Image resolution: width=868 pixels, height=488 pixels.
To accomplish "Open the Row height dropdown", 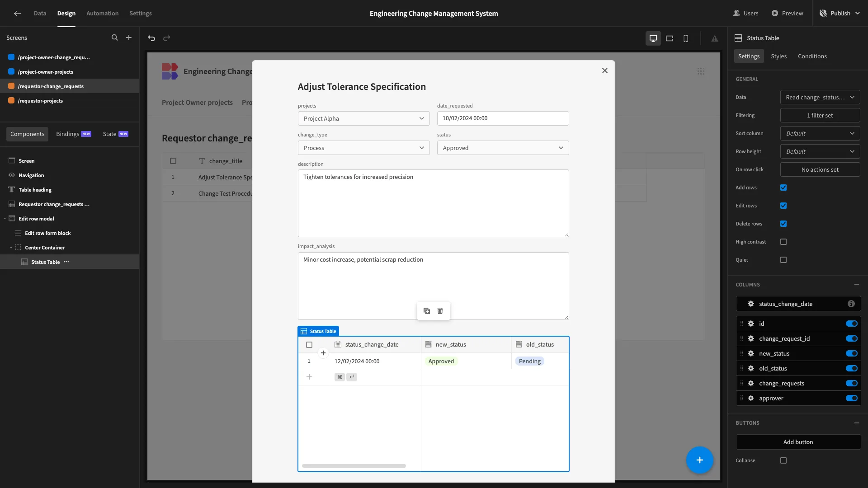I will click(820, 151).
